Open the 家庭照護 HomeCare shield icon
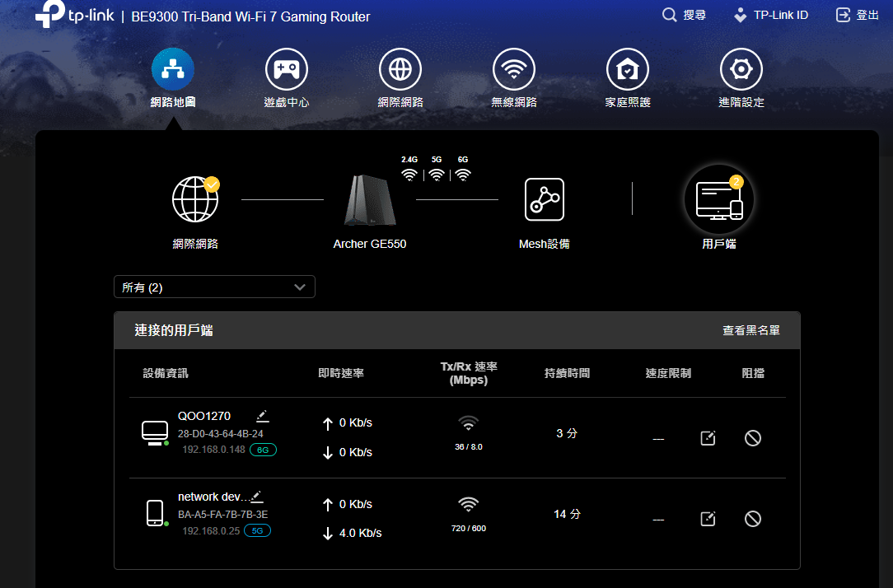Image resolution: width=893 pixels, height=588 pixels. pos(628,69)
